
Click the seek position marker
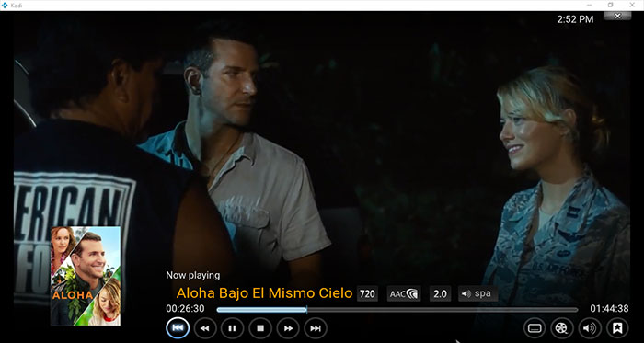306,310
